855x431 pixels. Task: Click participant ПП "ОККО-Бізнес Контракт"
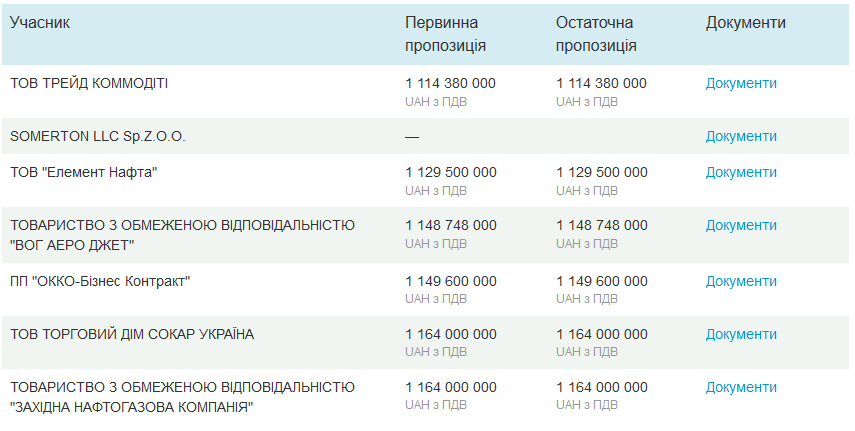coord(100,281)
